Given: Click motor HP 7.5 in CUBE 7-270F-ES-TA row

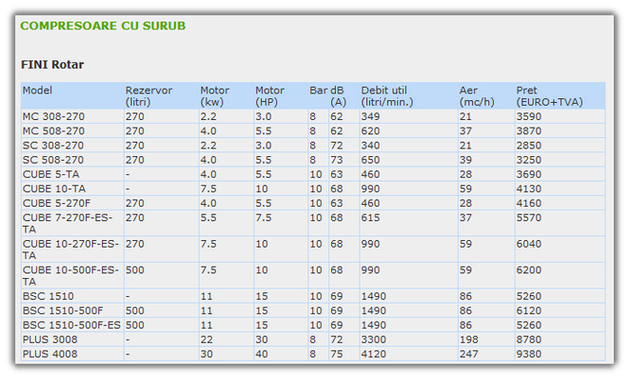Looking at the screenshot, I should 264,218.
